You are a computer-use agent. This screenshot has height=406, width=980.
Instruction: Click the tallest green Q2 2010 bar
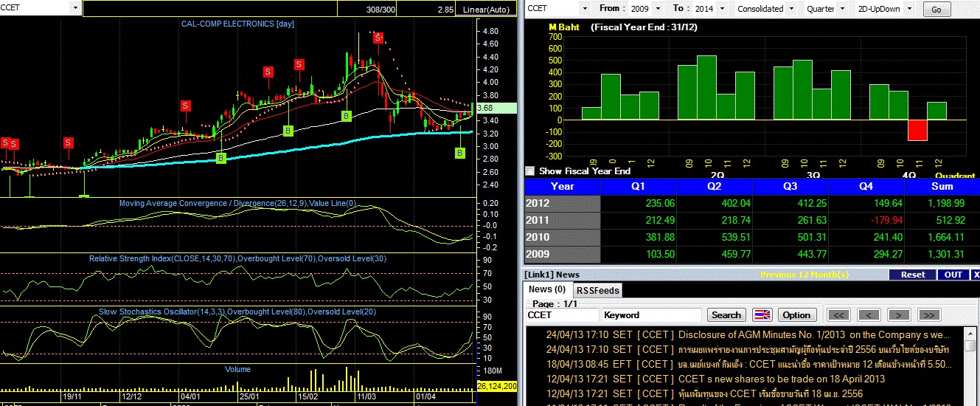click(706, 87)
